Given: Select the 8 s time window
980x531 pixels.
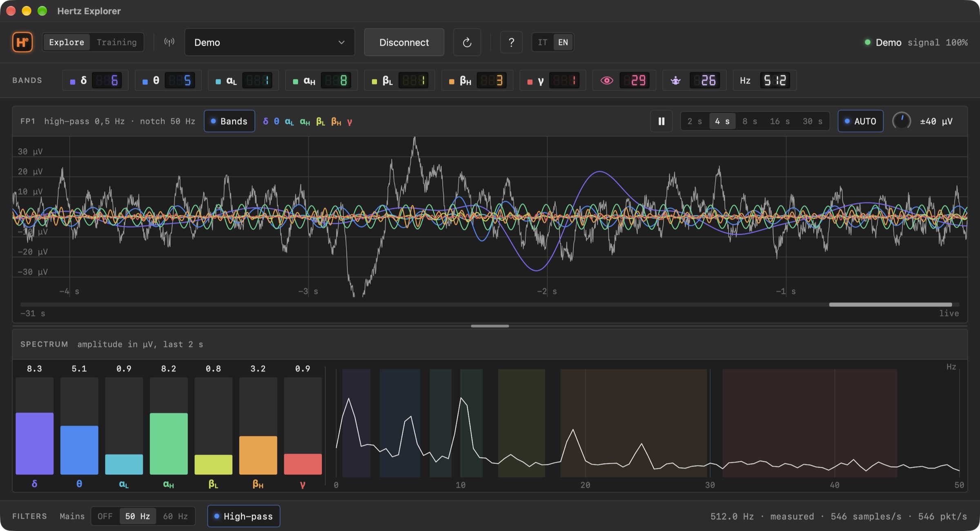Looking at the screenshot, I should coord(750,121).
